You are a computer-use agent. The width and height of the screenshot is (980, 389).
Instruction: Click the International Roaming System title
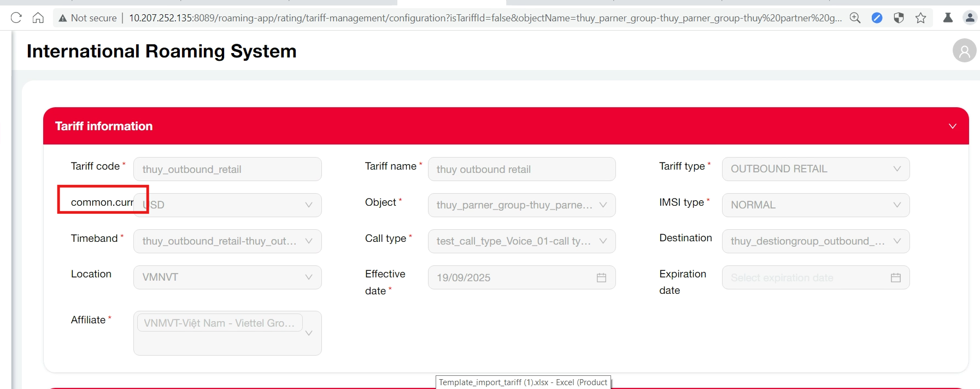(161, 51)
